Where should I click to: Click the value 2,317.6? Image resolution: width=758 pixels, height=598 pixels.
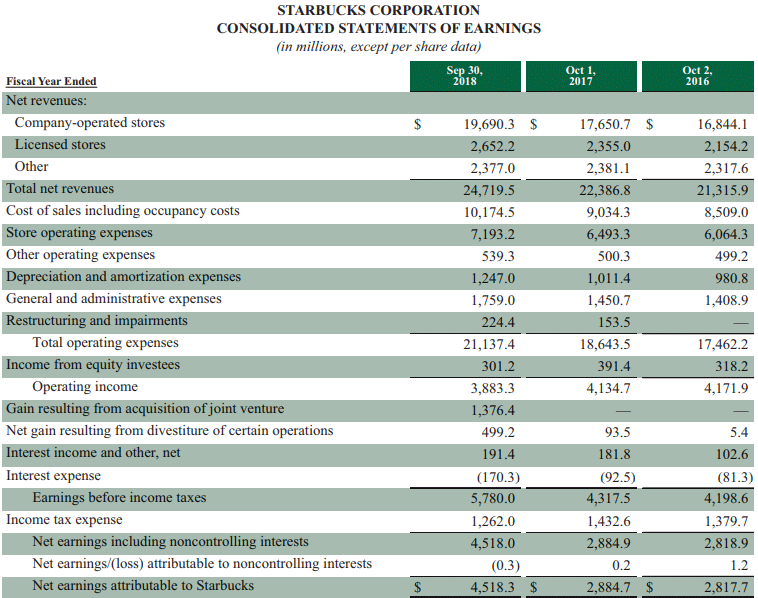(726, 169)
